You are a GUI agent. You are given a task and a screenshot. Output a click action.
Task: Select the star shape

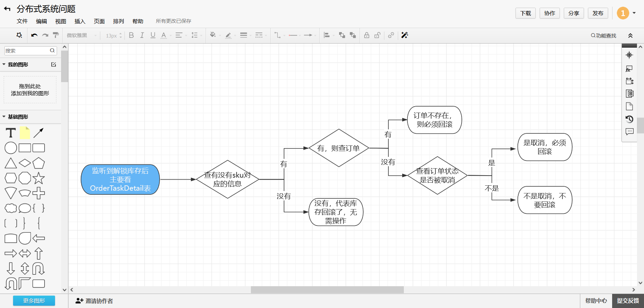(39, 178)
